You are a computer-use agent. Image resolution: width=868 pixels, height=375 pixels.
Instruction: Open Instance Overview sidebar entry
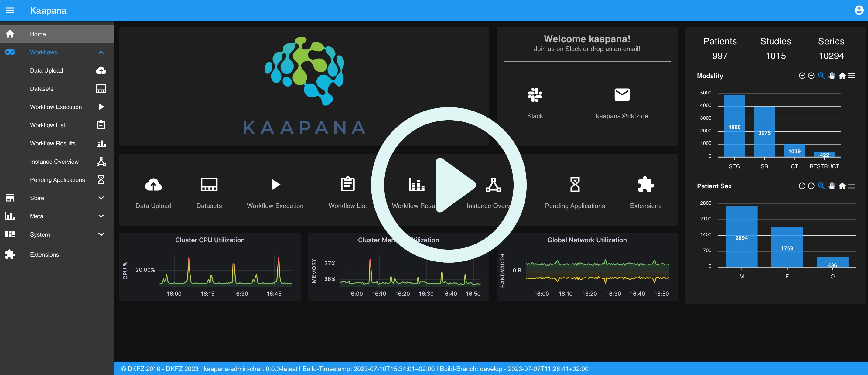pos(57,162)
